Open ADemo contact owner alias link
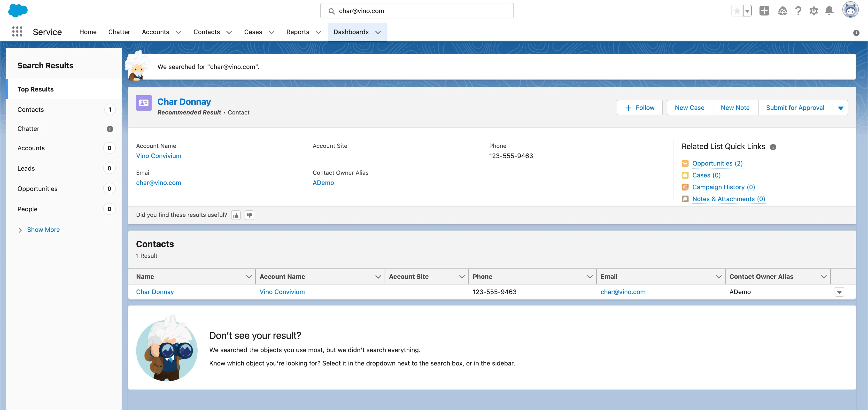The image size is (868, 410). (x=323, y=183)
